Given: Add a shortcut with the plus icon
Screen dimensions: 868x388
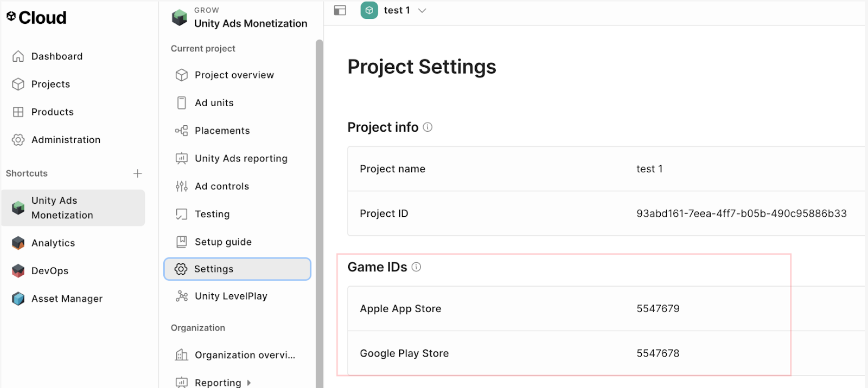Looking at the screenshot, I should [x=138, y=173].
